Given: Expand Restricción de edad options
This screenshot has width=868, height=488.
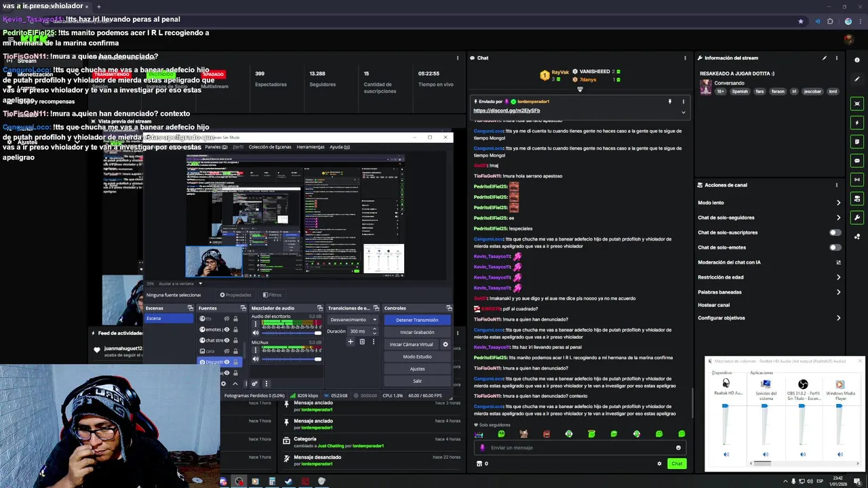Looking at the screenshot, I should [x=838, y=277].
